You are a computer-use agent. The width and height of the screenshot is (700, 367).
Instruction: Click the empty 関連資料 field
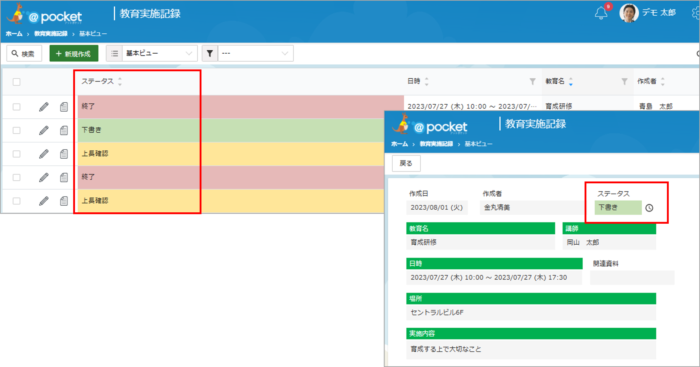click(x=632, y=278)
